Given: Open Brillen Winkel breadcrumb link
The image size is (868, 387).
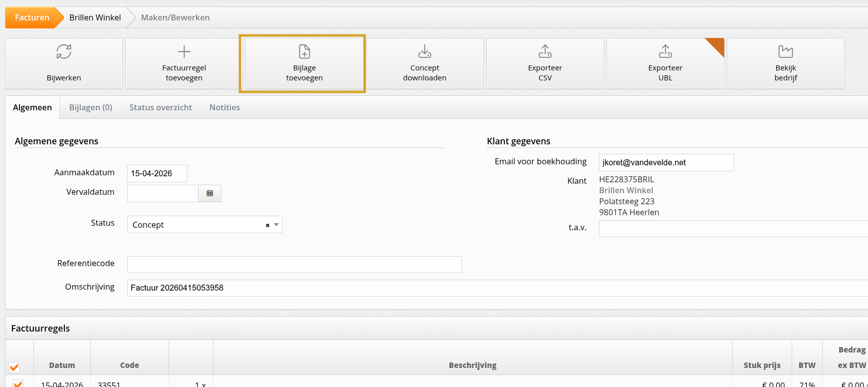Looking at the screenshot, I should pos(95,17).
